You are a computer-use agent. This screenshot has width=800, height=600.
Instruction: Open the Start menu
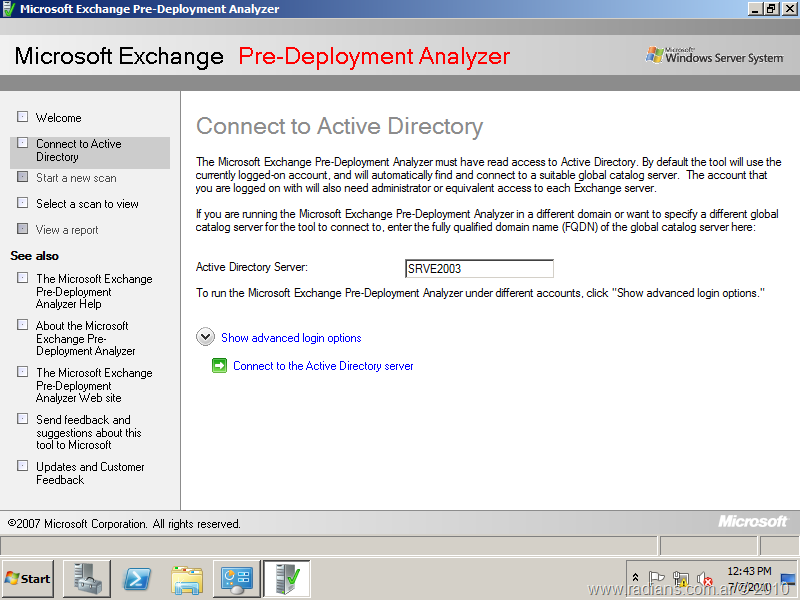28,578
